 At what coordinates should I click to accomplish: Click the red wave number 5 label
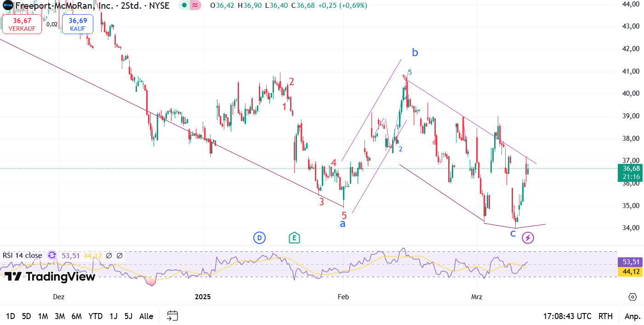pyautogui.click(x=344, y=215)
